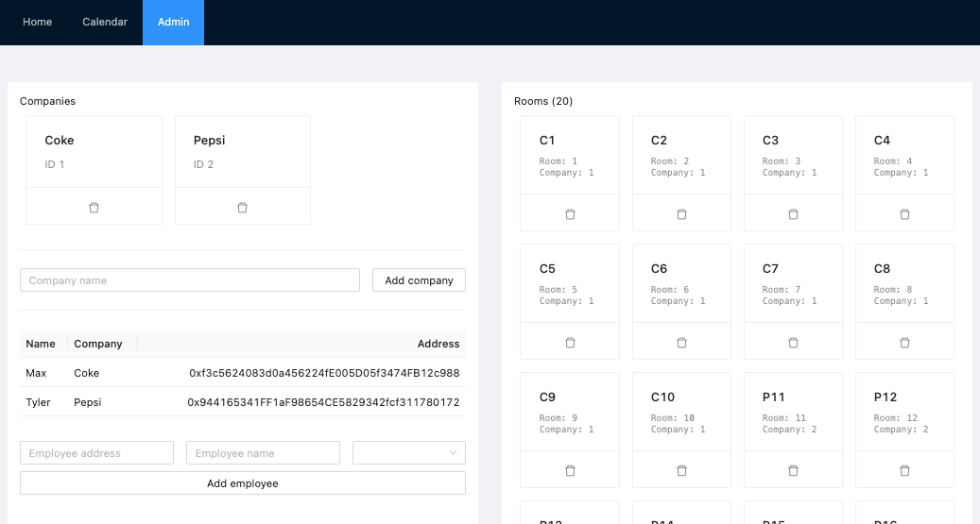
Task: Click the Pepsi cell in Tyler's row
Action: pyautogui.click(x=88, y=402)
